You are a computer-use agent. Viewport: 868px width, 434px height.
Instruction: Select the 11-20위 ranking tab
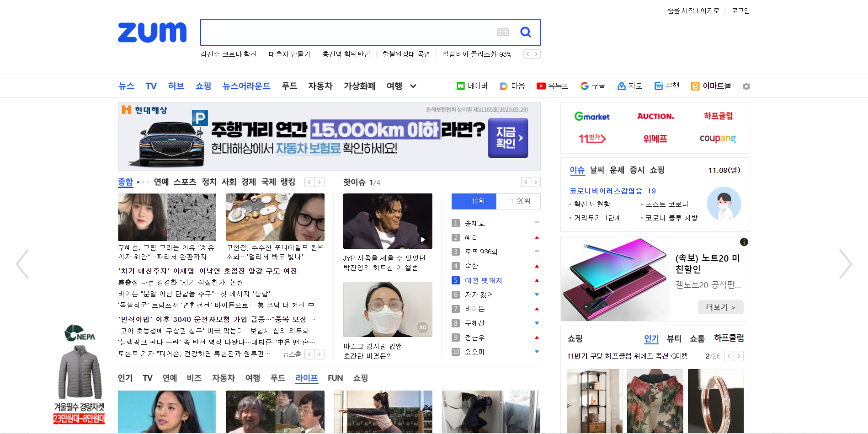point(518,201)
